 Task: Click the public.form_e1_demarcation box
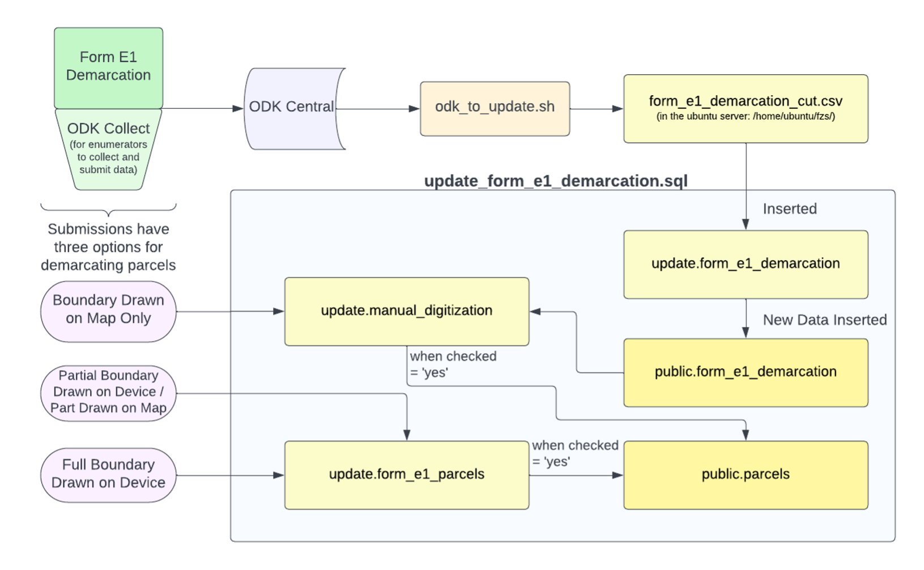point(746,372)
